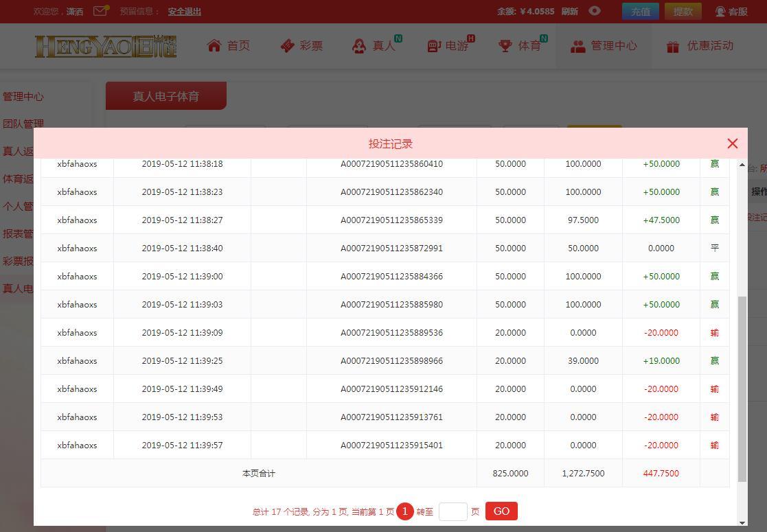Toggle balance visibility eye icon
This screenshot has height=532, width=767.
pos(595,10)
